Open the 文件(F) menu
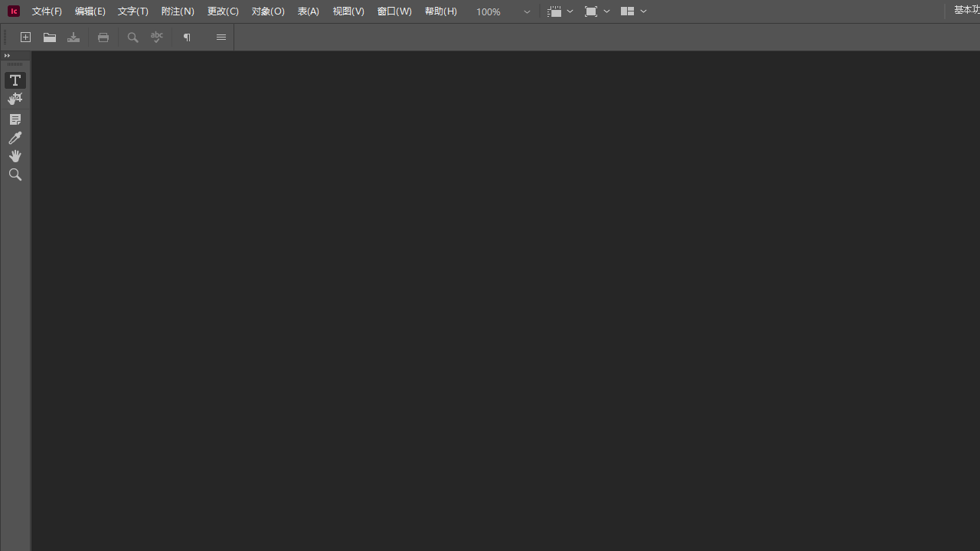The image size is (980, 551). tap(47, 11)
